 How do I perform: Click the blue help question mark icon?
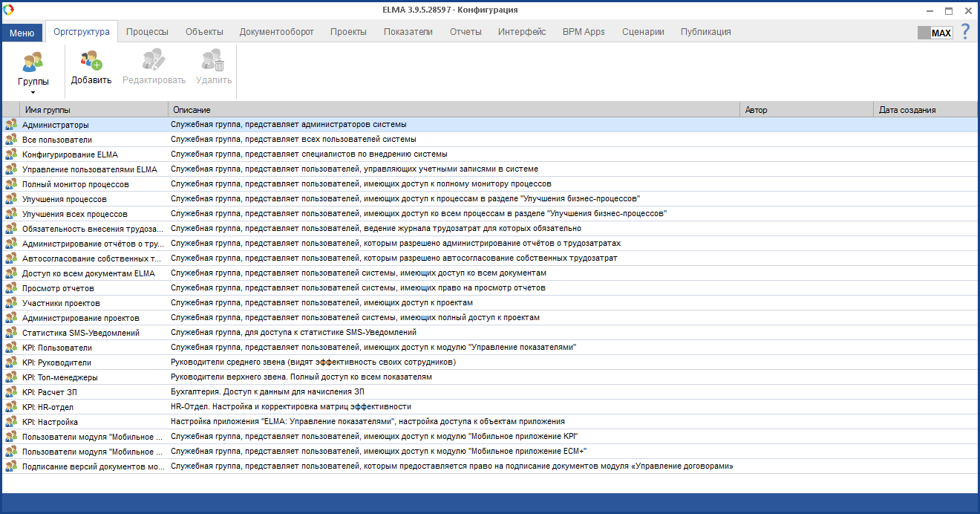[x=965, y=32]
